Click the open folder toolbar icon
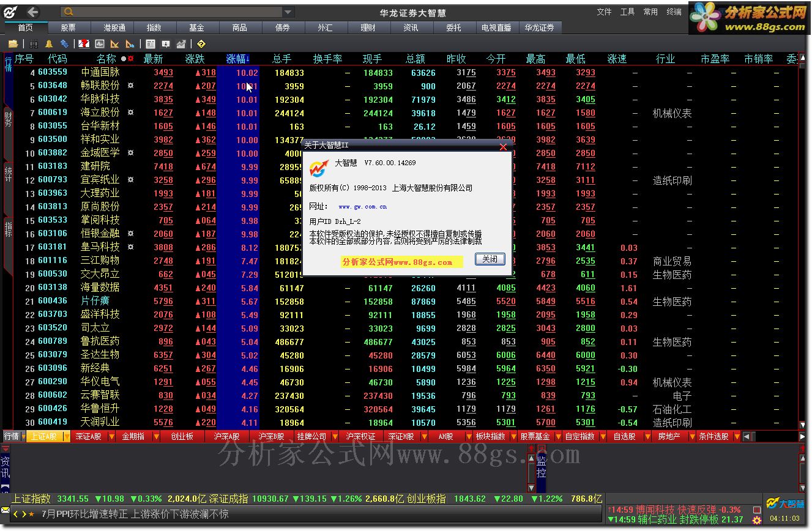 [13, 44]
